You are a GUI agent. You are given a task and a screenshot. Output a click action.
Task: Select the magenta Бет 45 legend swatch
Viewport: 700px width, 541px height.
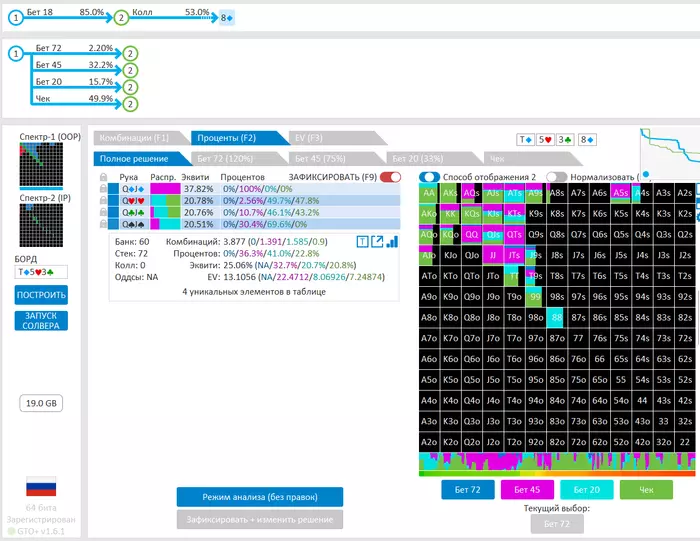click(525, 490)
